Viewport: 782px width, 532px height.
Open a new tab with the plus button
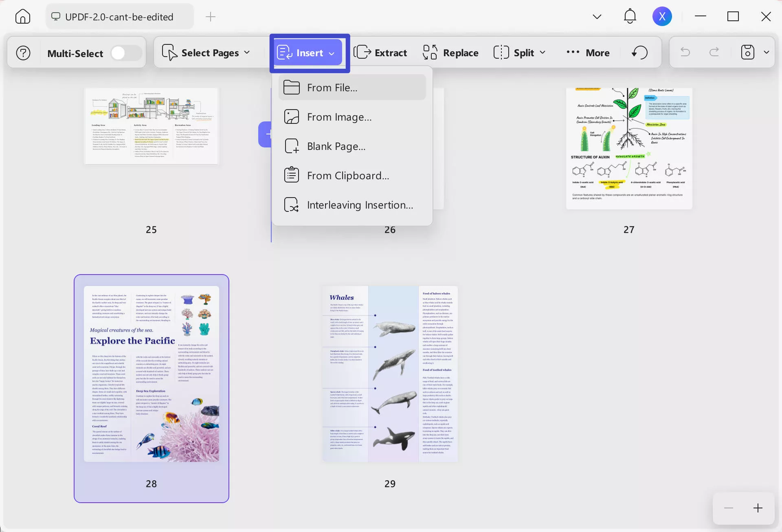point(211,17)
